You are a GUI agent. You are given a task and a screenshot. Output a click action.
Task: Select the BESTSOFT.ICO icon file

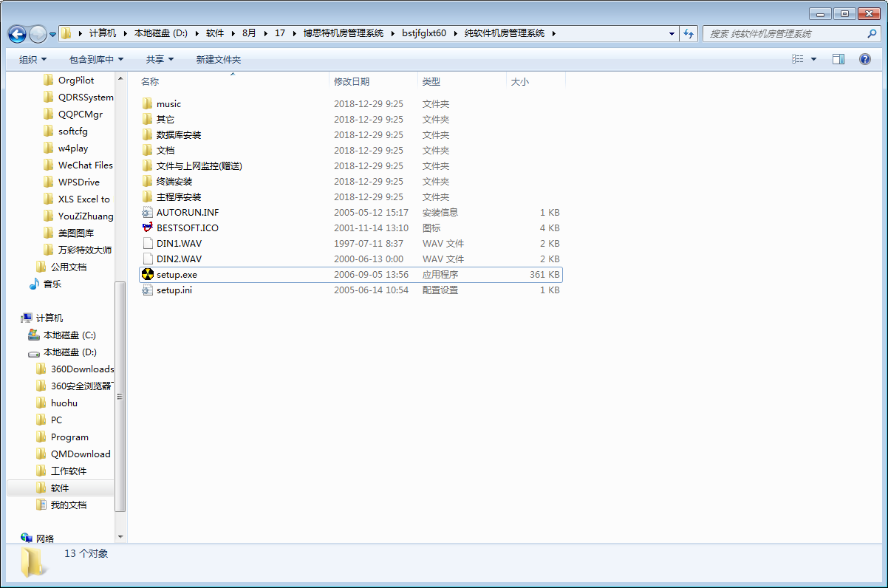pos(148,228)
